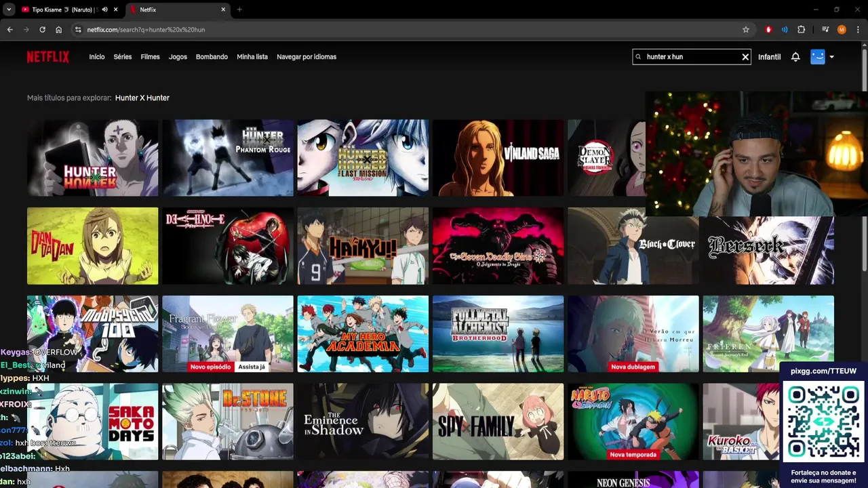Open the Spy x Family thumbnail
The width and height of the screenshot is (868, 488).
[498, 422]
